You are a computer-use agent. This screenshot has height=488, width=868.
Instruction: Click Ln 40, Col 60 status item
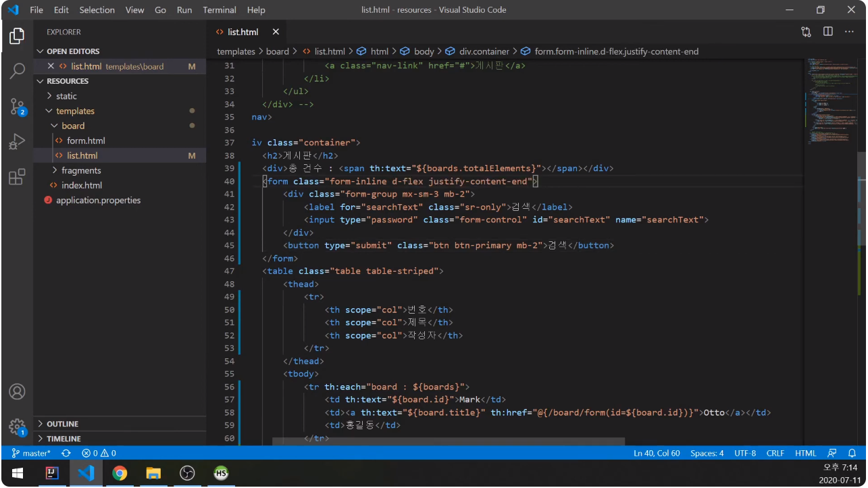(657, 453)
